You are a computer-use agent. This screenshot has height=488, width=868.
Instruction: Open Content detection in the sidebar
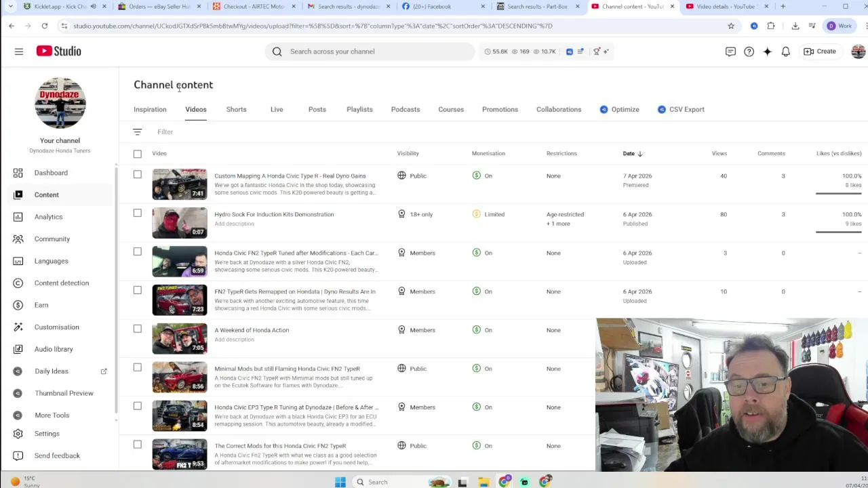click(x=61, y=283)
